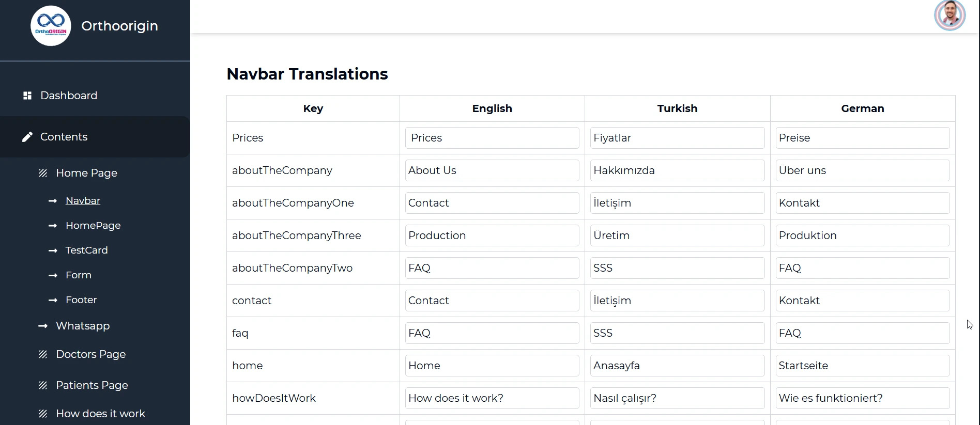This screenshot has width=980, height=425.
Task: Click the German column header
Action: tap(863, 108)
